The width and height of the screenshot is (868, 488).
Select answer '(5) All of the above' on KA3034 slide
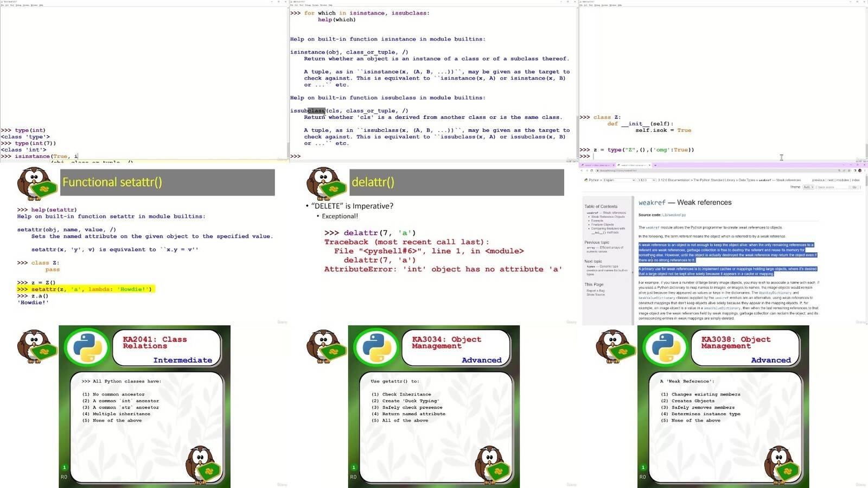pyautogui.click(x=400, y=421)
